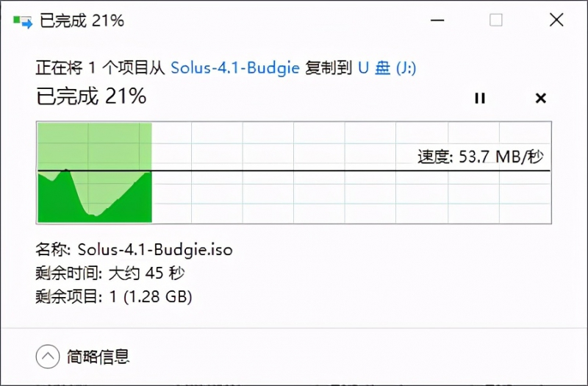The image size is (588, 386).
Task: Maximize the copy progress window
Action: tap(495, 20)
